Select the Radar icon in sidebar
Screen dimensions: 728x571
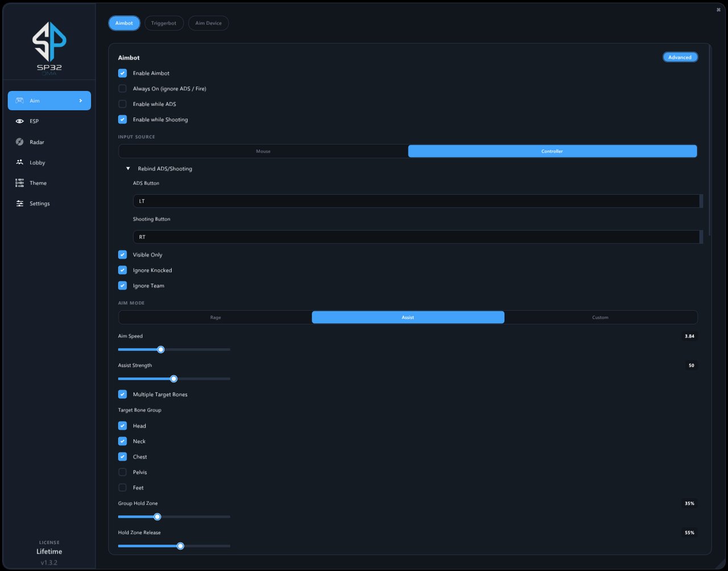click(20, 142)
